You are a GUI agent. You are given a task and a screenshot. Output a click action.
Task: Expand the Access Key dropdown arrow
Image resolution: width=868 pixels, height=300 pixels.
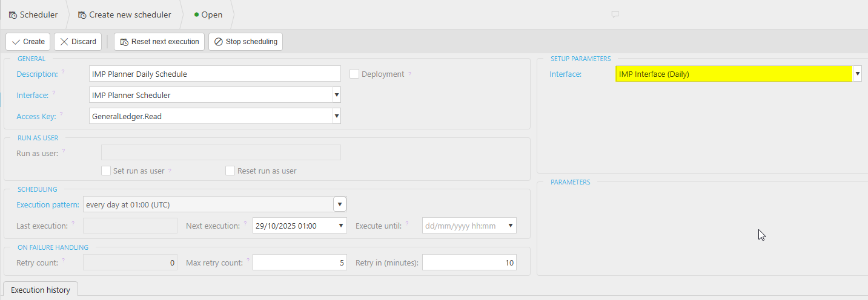pos(336,116)
